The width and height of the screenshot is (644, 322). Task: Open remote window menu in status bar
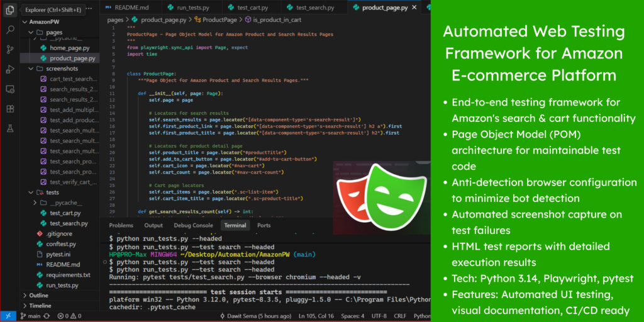(x=8, y=316)
